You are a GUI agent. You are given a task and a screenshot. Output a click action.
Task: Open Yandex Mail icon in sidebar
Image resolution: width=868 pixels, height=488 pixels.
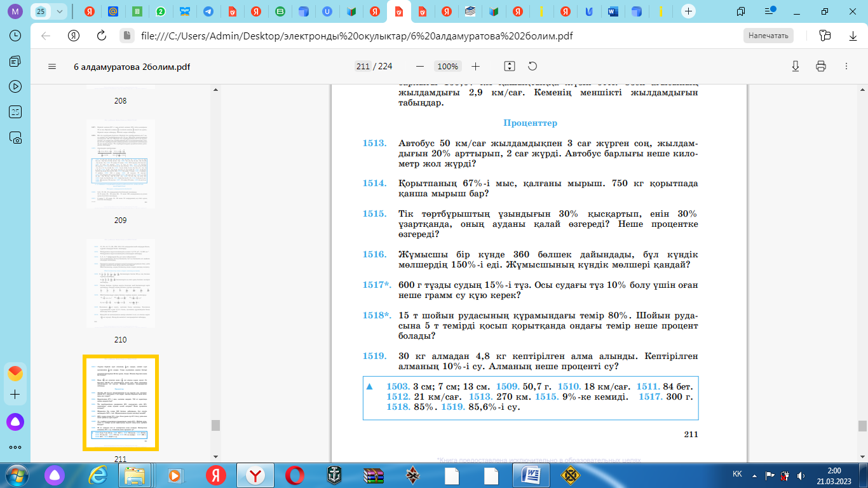pyautogui.click(x=16, y=373)
